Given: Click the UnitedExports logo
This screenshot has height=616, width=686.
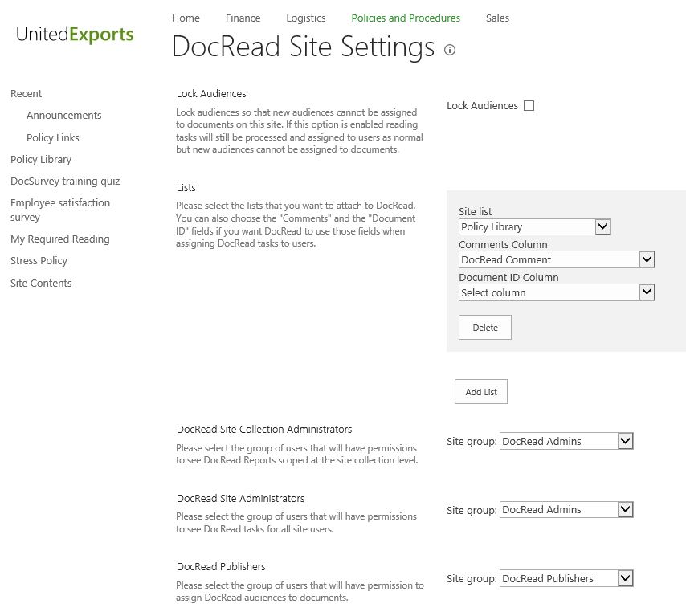Looking at the screenshot, I should (x=75, y=35).
